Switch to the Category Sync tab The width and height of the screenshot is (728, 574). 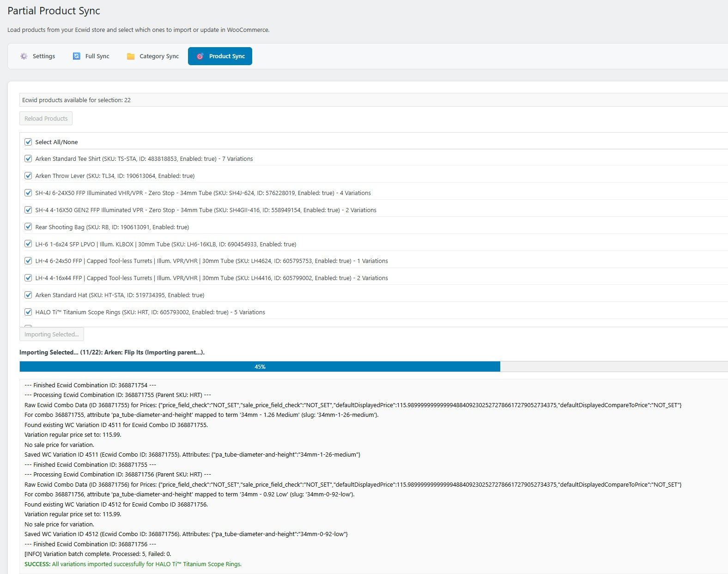[153, 56]
